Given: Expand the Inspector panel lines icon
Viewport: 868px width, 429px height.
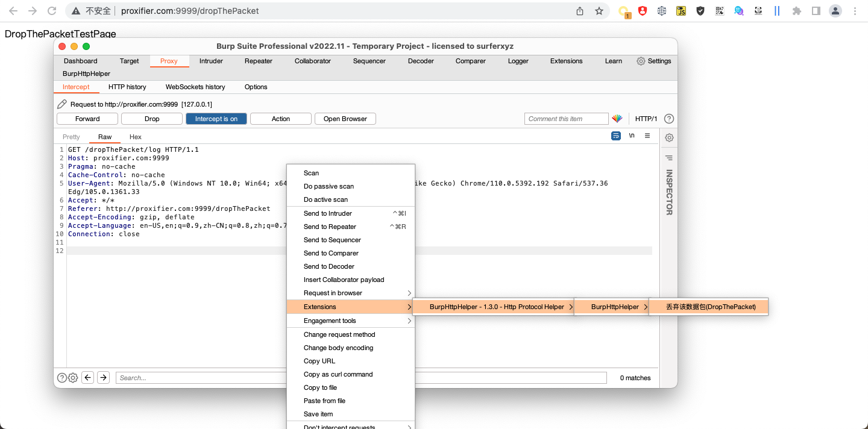Looking at the screenshot, I should click(669, 158).
